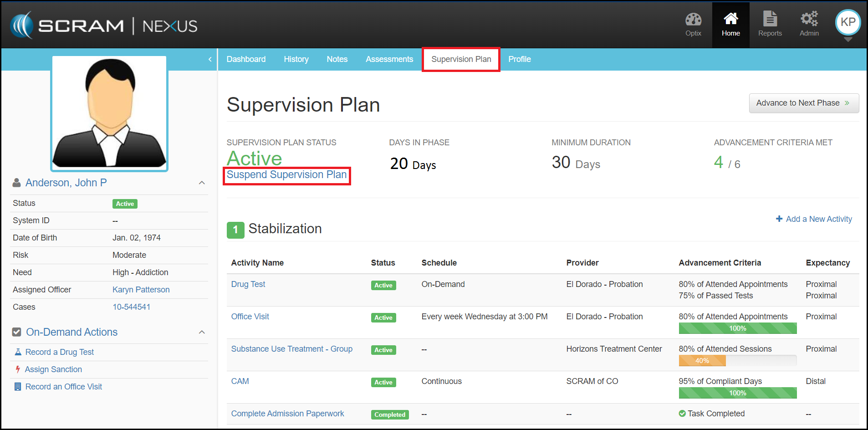
Task: Click the Home icon in top navigation
Action: tap(730, 19)
